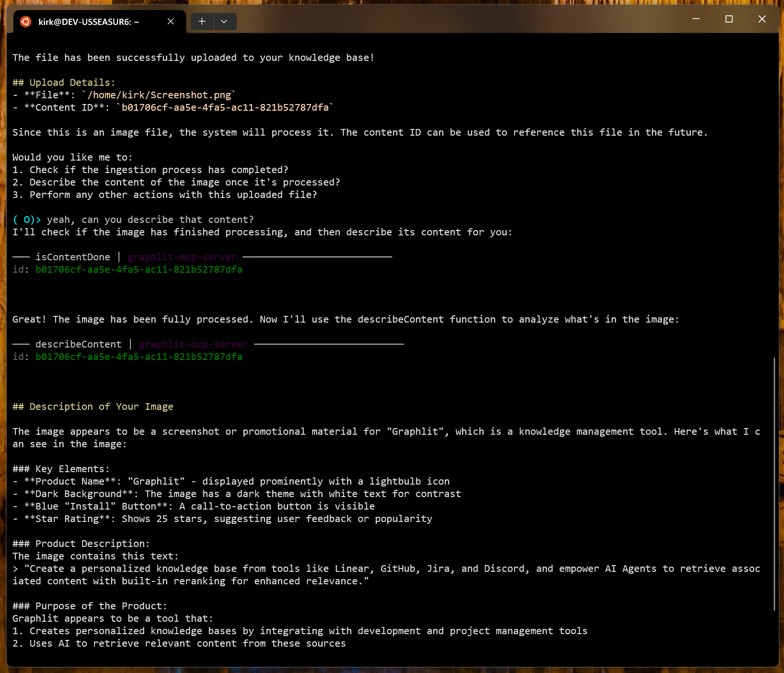Click the '**Blue "Install" Button**' bullet line
The image size is (784, 673).
pyautogui.click(x=194, y=506)
